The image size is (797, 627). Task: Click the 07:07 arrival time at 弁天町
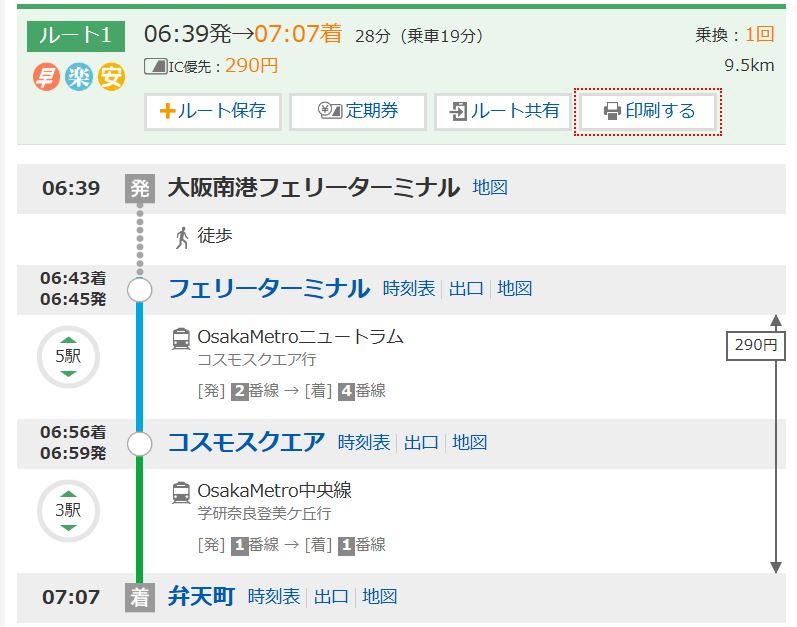71,597
